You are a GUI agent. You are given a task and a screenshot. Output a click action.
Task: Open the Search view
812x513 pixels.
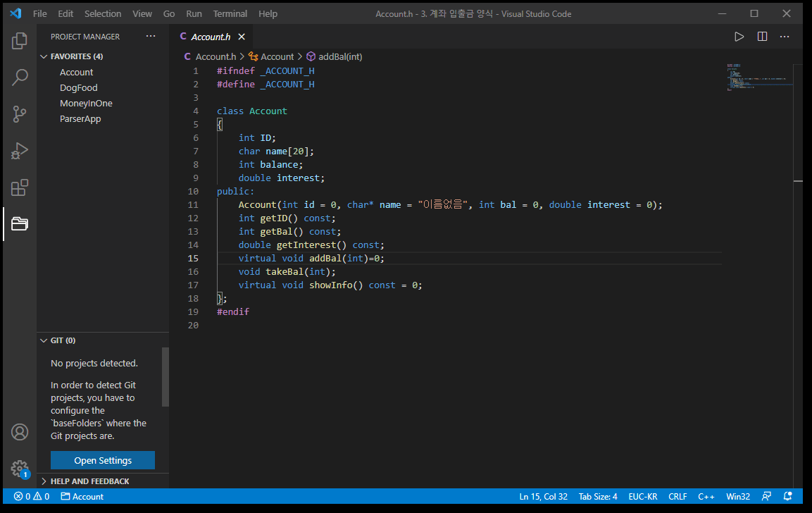click(x=20, y=78)
